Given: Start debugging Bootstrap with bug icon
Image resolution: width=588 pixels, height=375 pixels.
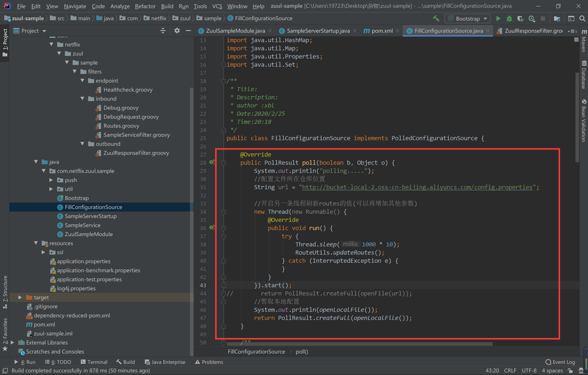Looking at the screenshot, I should click(509, 18).
